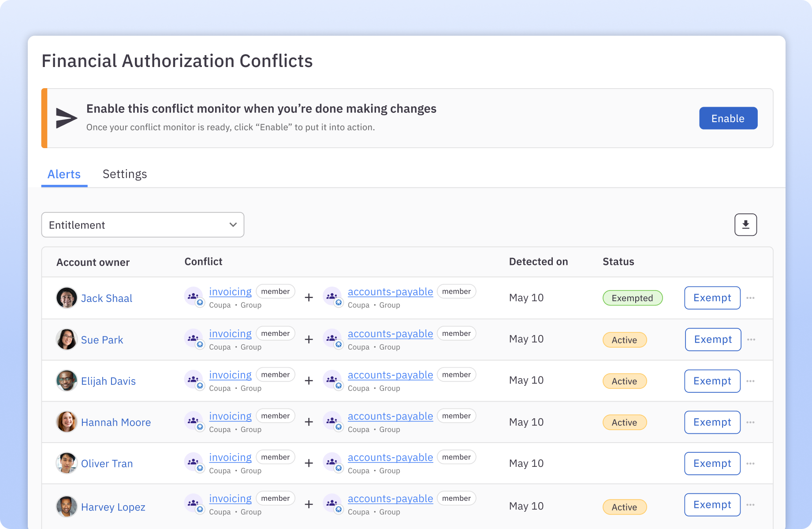Click Hannah Moore's profile avatar
Image resolution: width=812 pixels, height=529 pixels.
pos(67,422)
